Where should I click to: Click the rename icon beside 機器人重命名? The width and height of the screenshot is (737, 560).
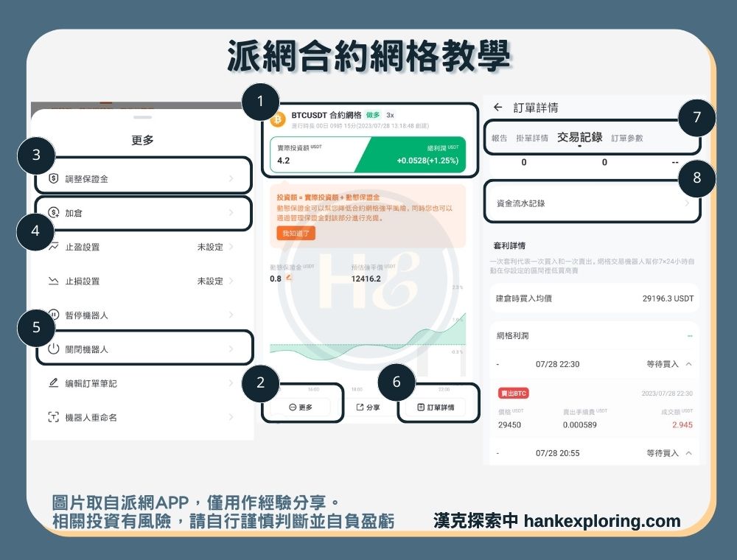point(54,417)
